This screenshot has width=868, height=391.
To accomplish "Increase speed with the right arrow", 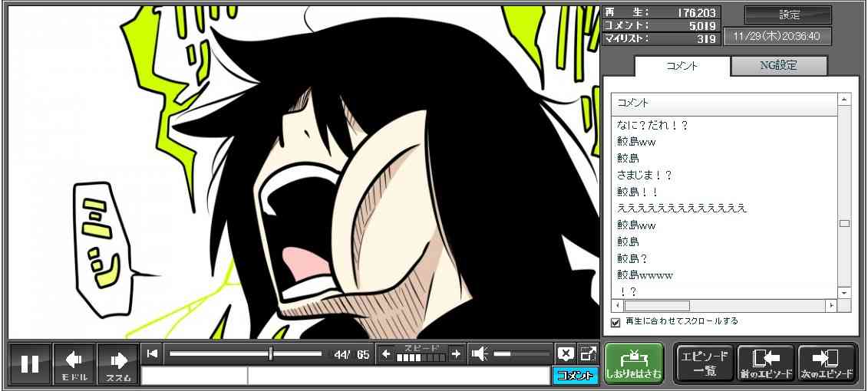I will (456, 353).
